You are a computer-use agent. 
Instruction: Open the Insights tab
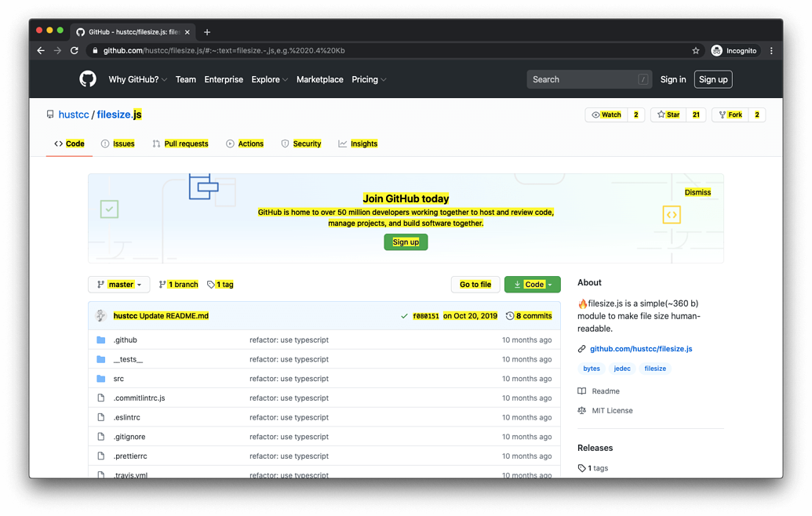358,144
